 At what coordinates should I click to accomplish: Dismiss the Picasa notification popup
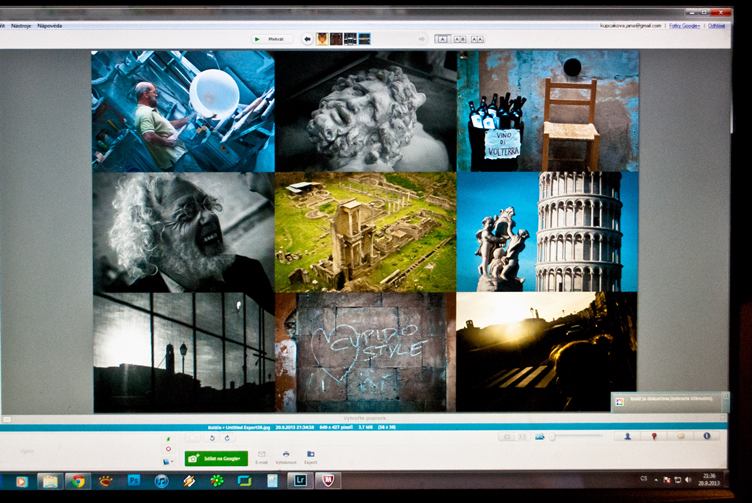tap(725, 396)
